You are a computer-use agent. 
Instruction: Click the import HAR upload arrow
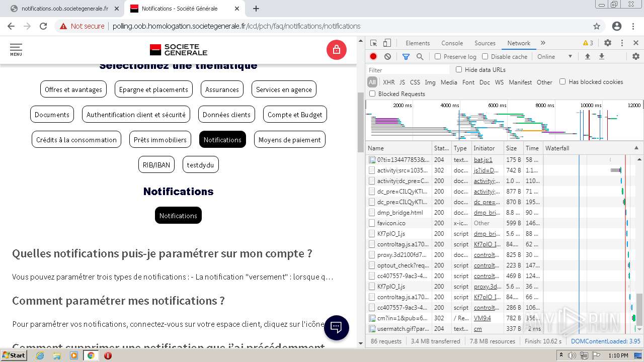point(587,56)
